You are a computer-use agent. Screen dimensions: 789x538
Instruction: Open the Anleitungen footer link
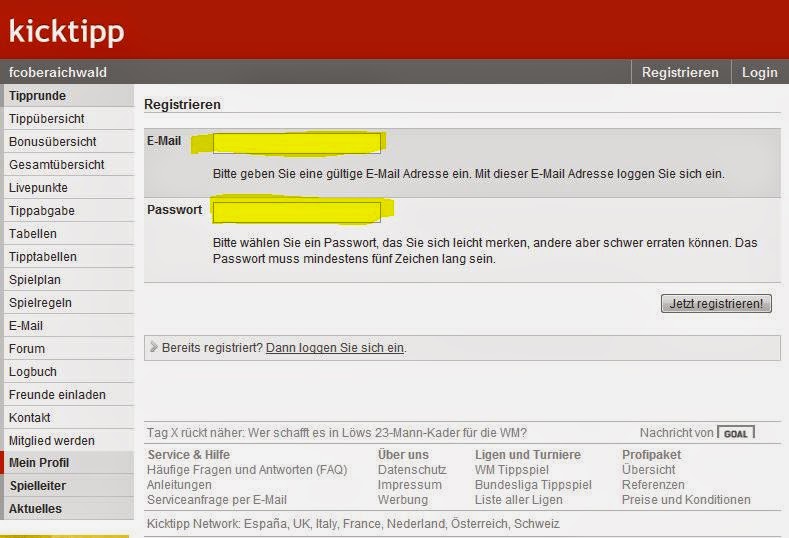pyautogui.click(x=179, y=485)
